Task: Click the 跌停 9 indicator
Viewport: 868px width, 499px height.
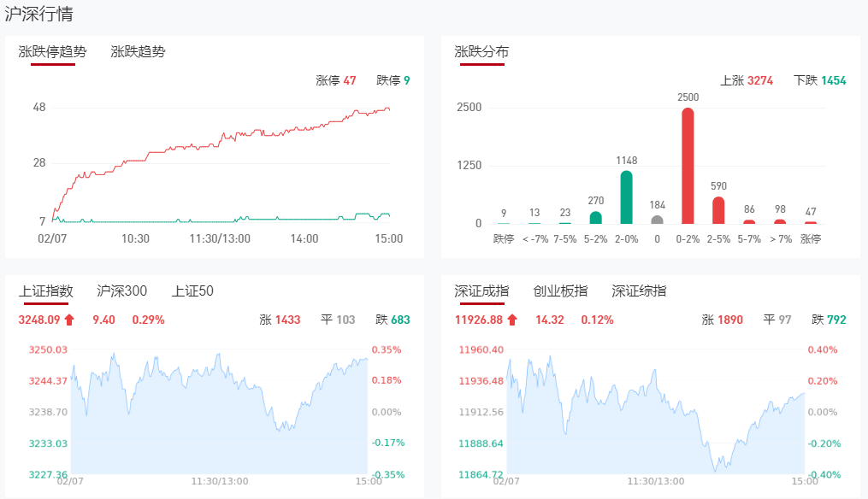Action: (x=393, y=81)
